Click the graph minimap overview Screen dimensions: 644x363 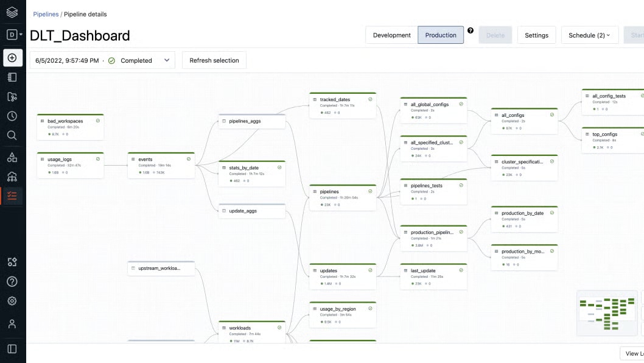click(607, 313)
